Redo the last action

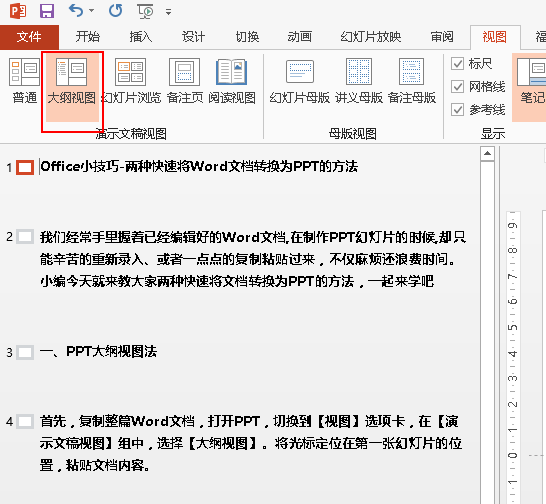(115, 11)
